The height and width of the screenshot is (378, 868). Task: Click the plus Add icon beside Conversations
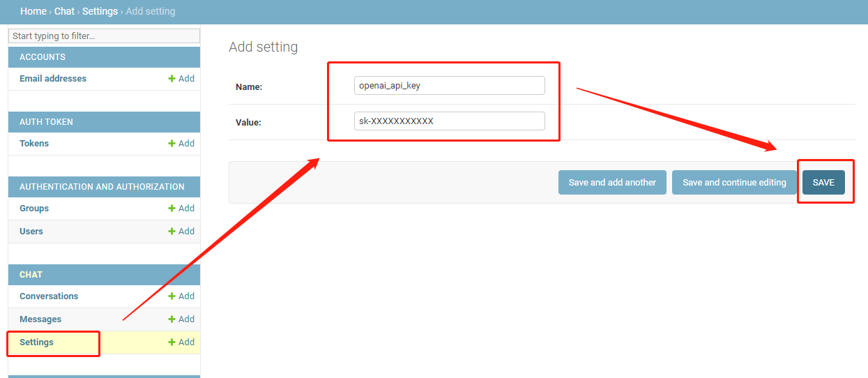pos(172,296)
